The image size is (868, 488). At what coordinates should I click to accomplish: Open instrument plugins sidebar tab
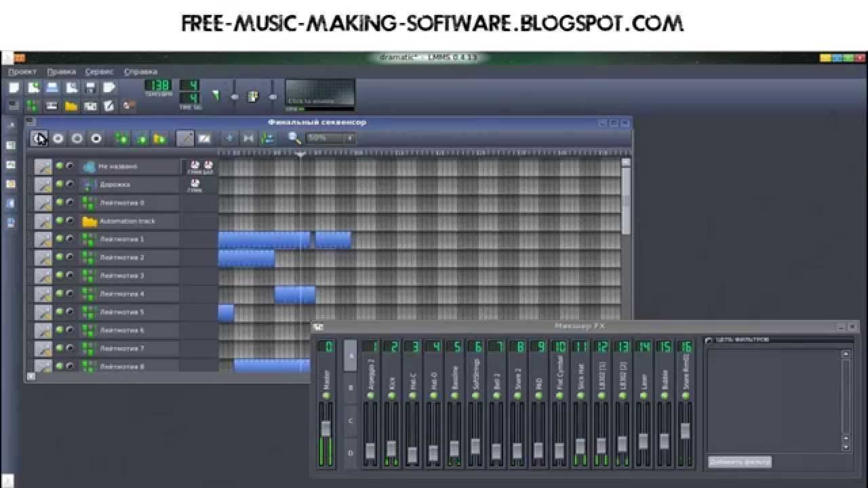pos(11,126)
